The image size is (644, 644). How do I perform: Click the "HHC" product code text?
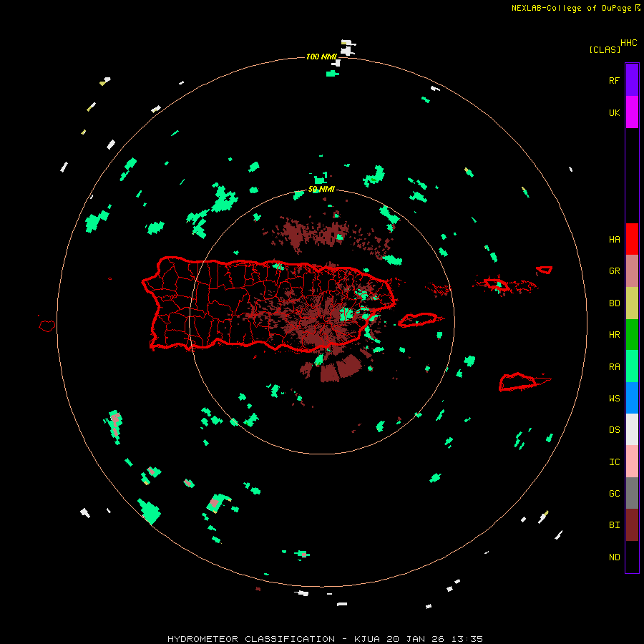628,43
